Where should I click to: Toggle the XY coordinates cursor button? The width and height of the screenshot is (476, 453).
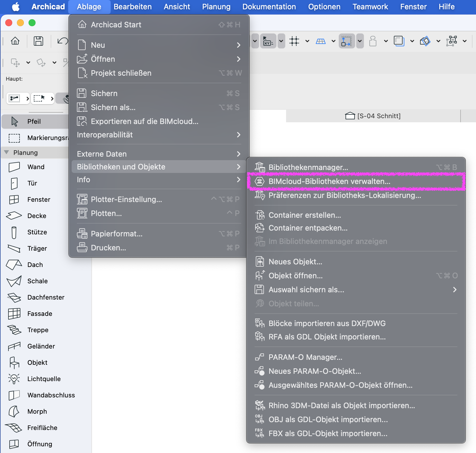(268, 41)
